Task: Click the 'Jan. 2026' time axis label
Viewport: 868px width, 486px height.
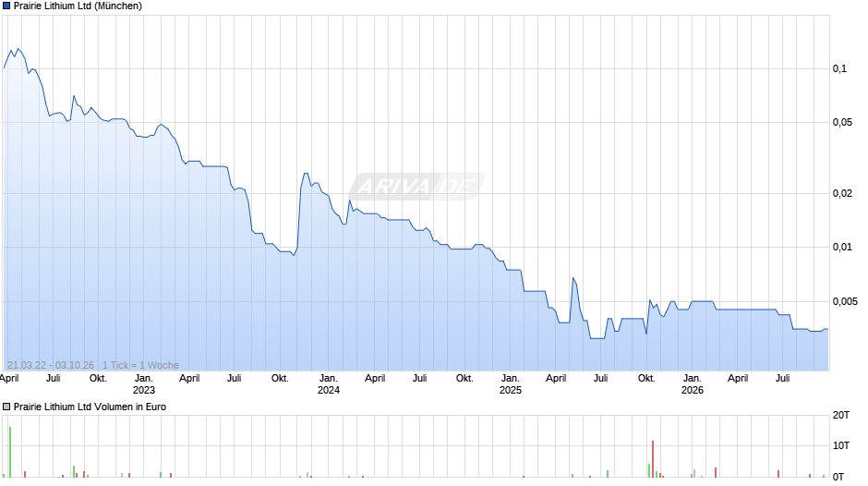Action: [692, 384]
